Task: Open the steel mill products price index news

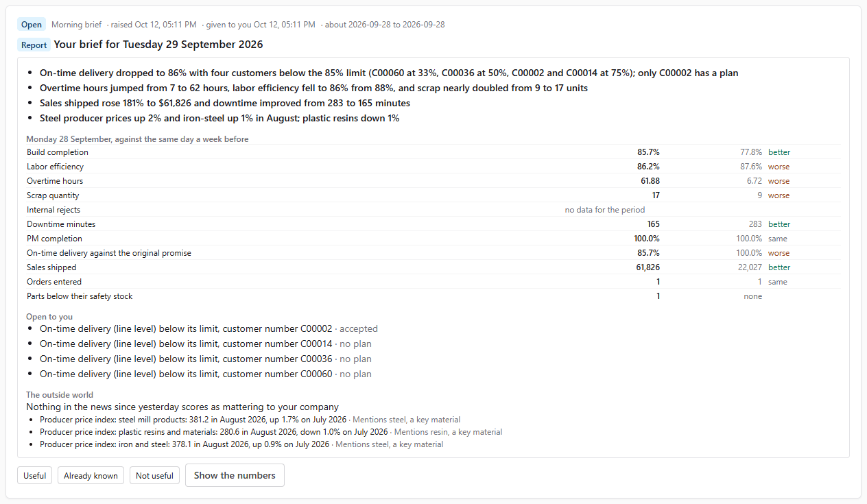Action: [x=250, y=420]
